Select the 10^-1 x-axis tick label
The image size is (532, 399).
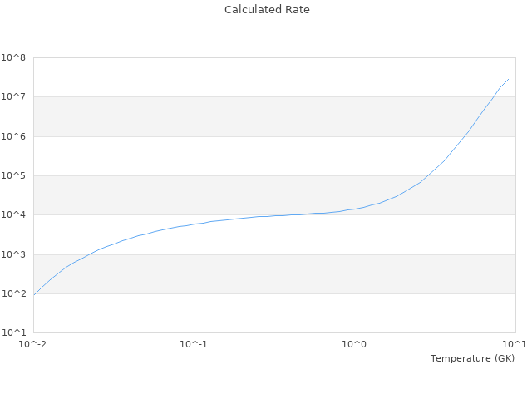[x=194, y=344]
